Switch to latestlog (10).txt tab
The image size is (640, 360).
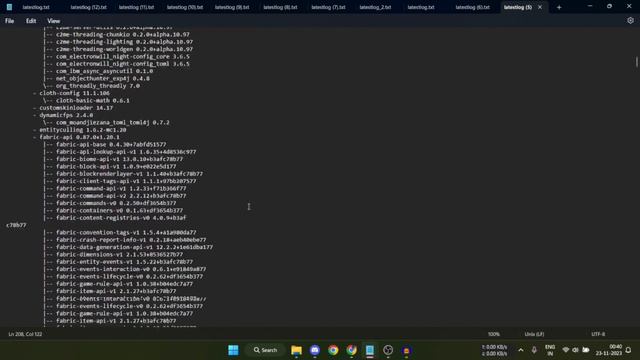point(184,7)
